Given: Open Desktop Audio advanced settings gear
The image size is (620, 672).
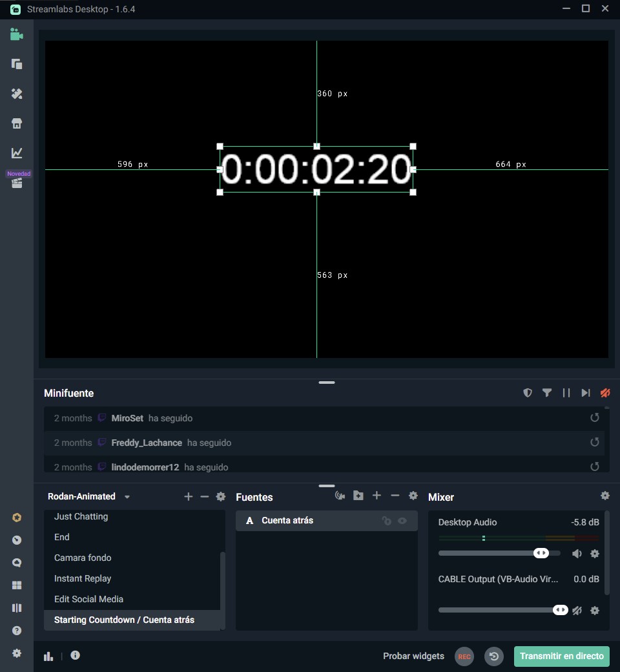Looking at the screenshot, I should (x=595, y=554).
